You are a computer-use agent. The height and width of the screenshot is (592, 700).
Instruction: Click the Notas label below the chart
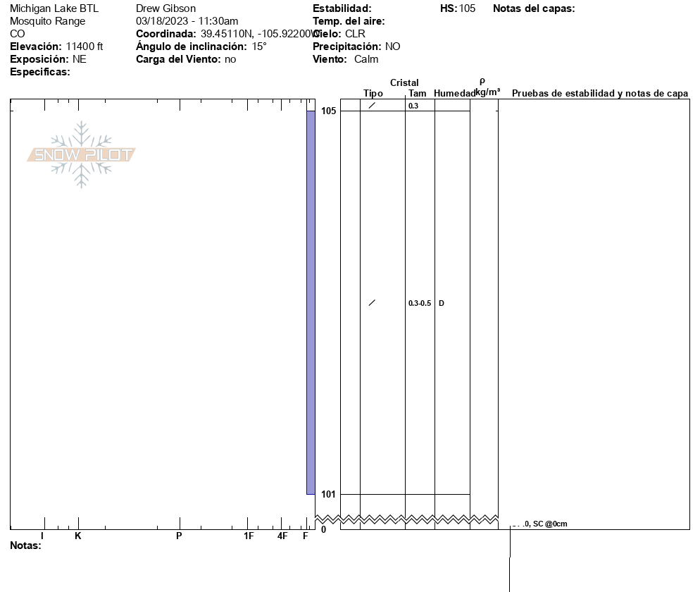pos(25,545)
